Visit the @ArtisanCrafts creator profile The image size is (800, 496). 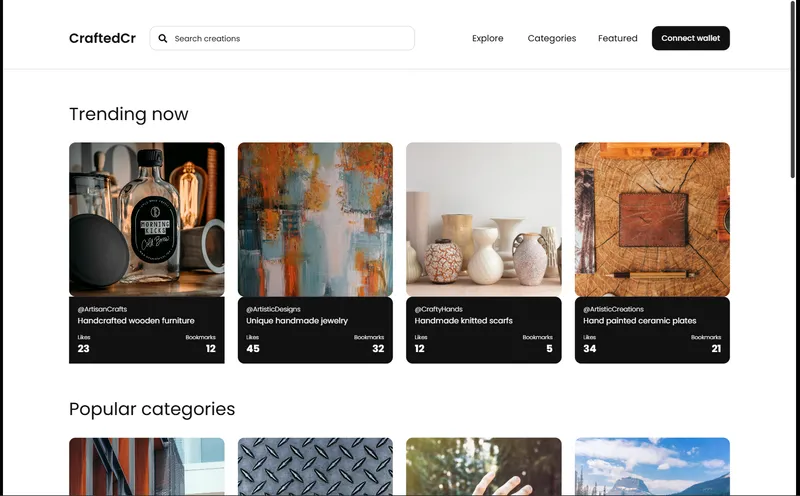(102, 309)
